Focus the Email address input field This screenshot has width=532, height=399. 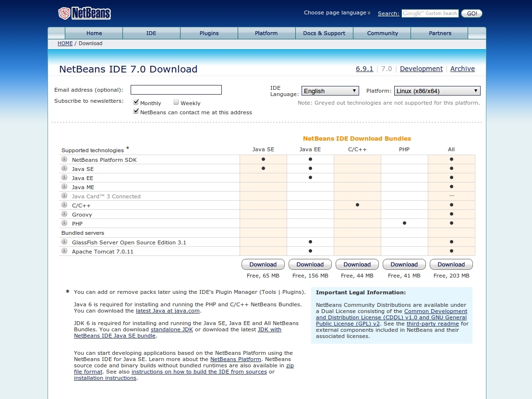click(176, 90)
